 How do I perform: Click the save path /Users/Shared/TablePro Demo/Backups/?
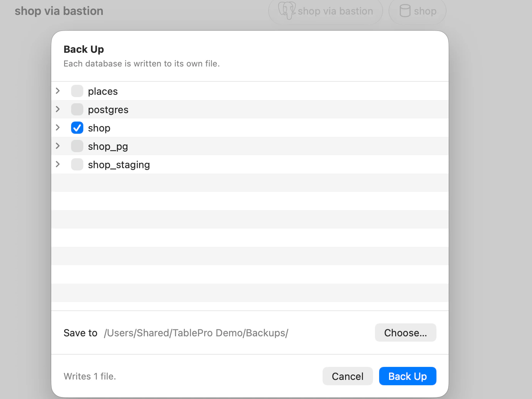click(x=196, y=333)
